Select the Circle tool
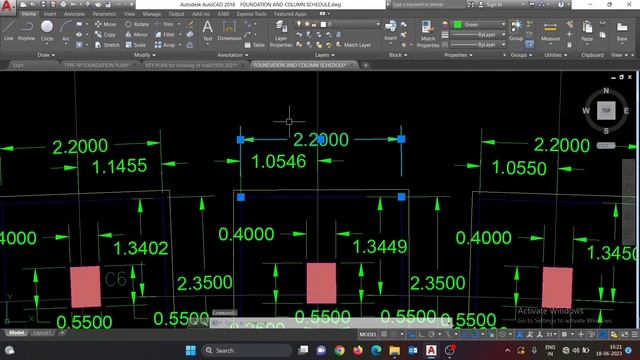The image size is (640, 360). coord(47,31)
